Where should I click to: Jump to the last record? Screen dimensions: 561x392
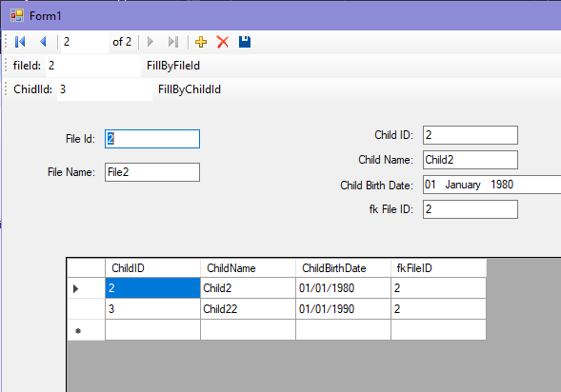173,42
